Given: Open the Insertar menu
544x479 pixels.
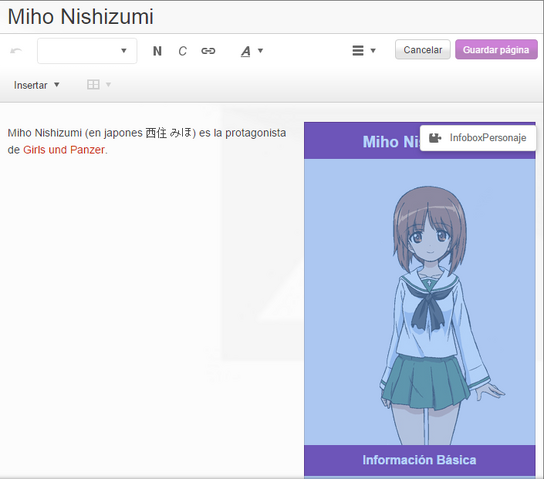Looking at the screenshot, I should pyautogui.click(x=36, y=85).
